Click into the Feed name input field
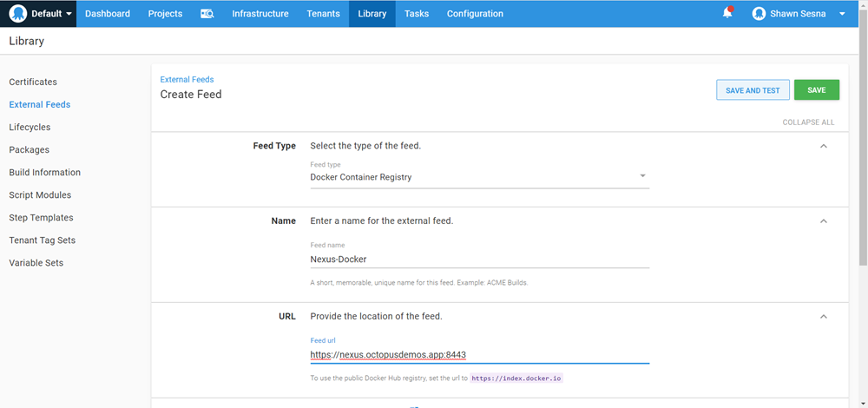This screenshot has height=408, width=868. tap(479, 259)
